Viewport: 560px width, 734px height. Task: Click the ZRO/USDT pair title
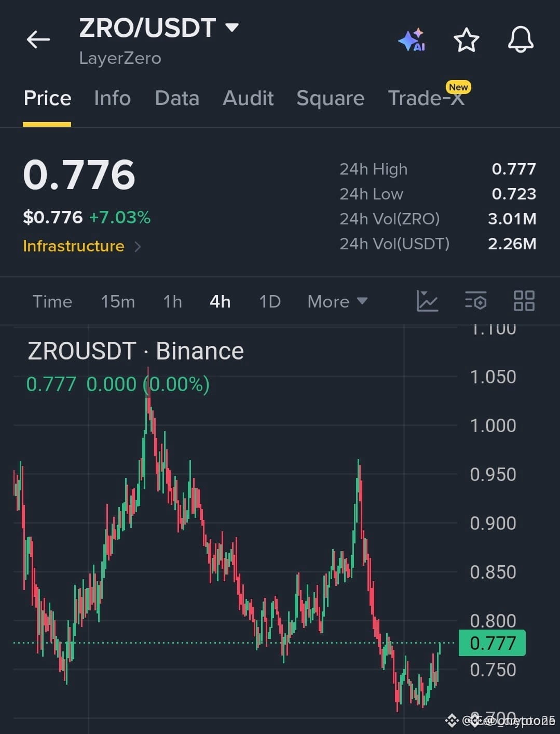pyautogui.click(x=147, y=28)
